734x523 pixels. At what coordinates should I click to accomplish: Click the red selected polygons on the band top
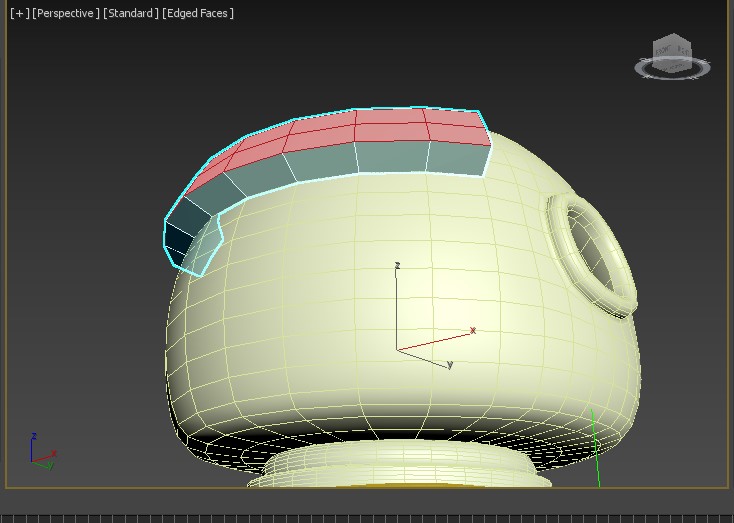click(390, 127)
